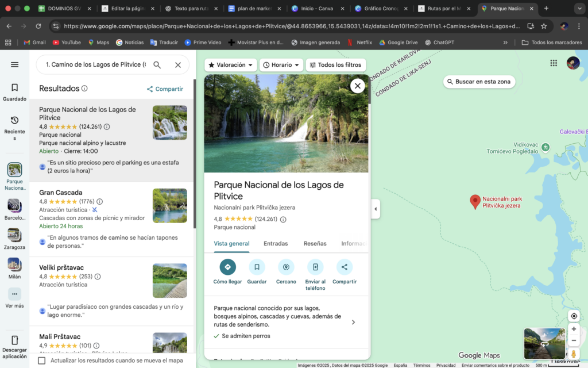
Task: Click Buscar en esta zona button
Action: tap(479, 82)
